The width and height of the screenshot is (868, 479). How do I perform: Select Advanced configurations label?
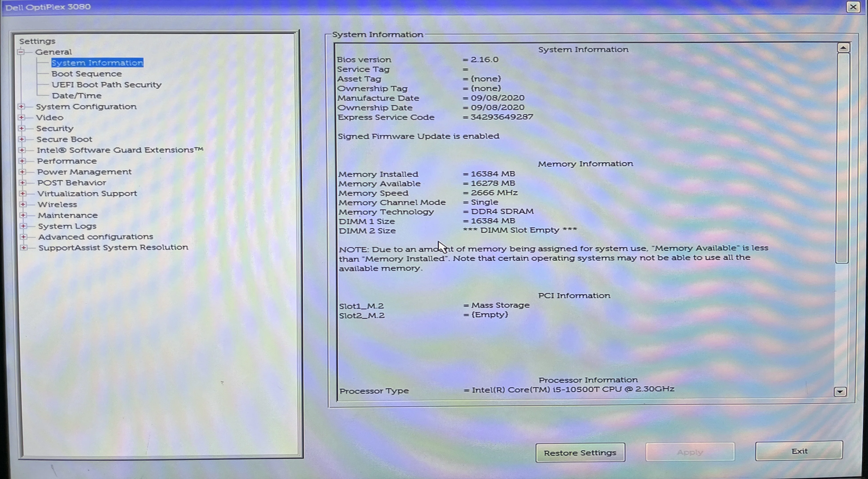coord(96,237)
